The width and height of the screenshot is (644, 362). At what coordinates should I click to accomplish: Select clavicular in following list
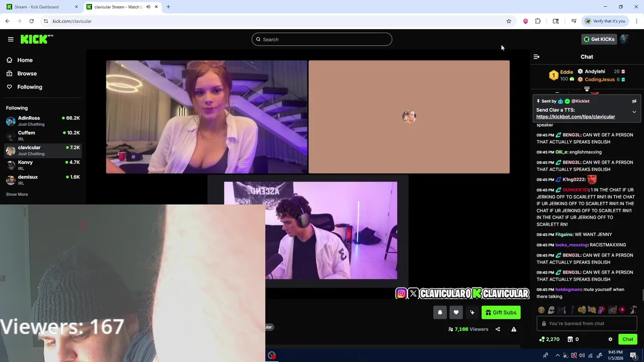43,150
